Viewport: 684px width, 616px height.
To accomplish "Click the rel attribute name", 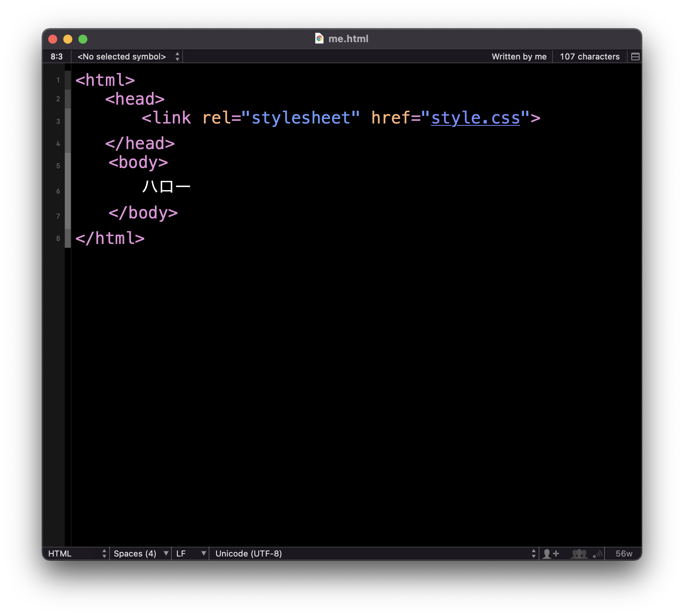I will point(217,118).
